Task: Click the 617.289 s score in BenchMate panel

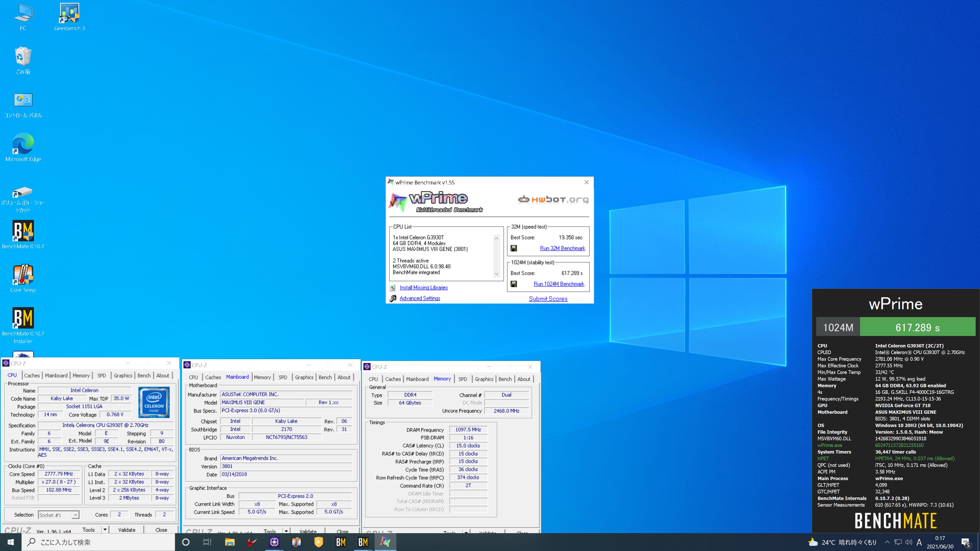Action: pos(917,327)
